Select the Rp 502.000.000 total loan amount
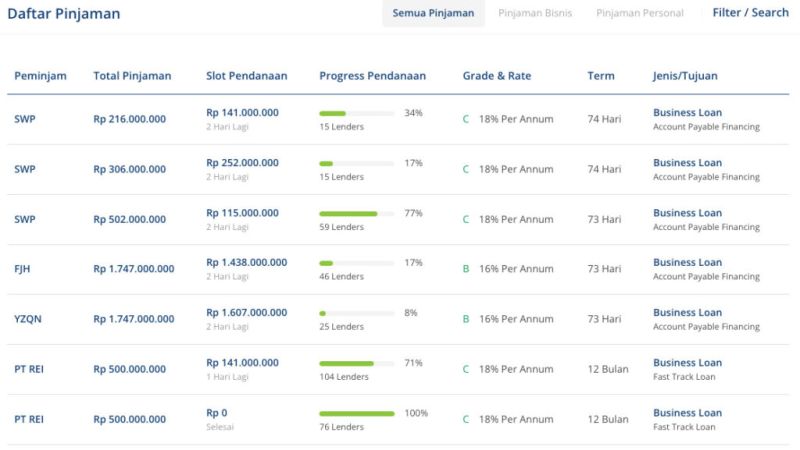The image size is (800, 450). point(130,219)
